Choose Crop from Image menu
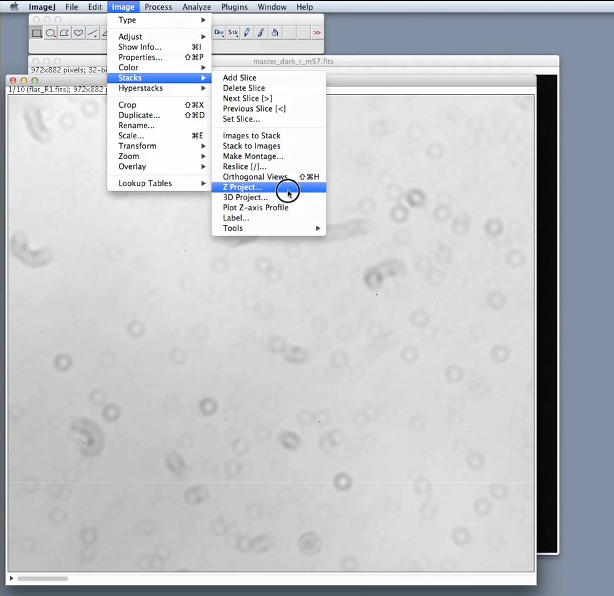The image size is (614, 596). [x=159, y=105]
